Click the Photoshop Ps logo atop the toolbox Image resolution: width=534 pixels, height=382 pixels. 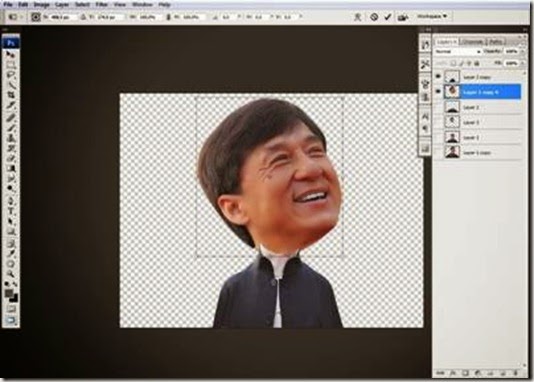coord(11,43)
